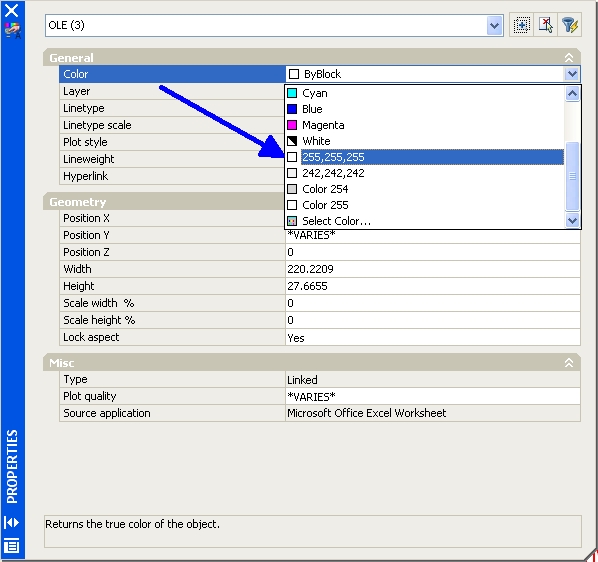Click the color list scroll down arrow

tap(572, 220)
